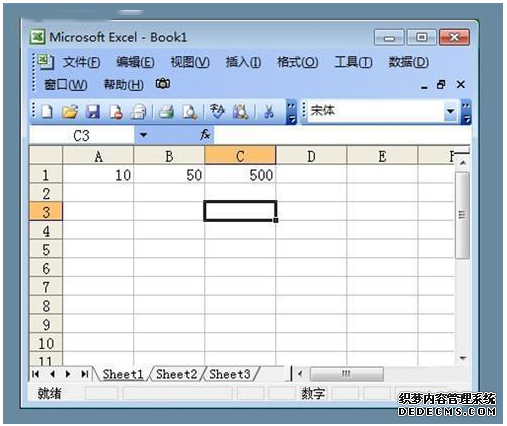Open Print Preview magnifier icon
This screenshot has height=426, width=507.
(189, 112)
